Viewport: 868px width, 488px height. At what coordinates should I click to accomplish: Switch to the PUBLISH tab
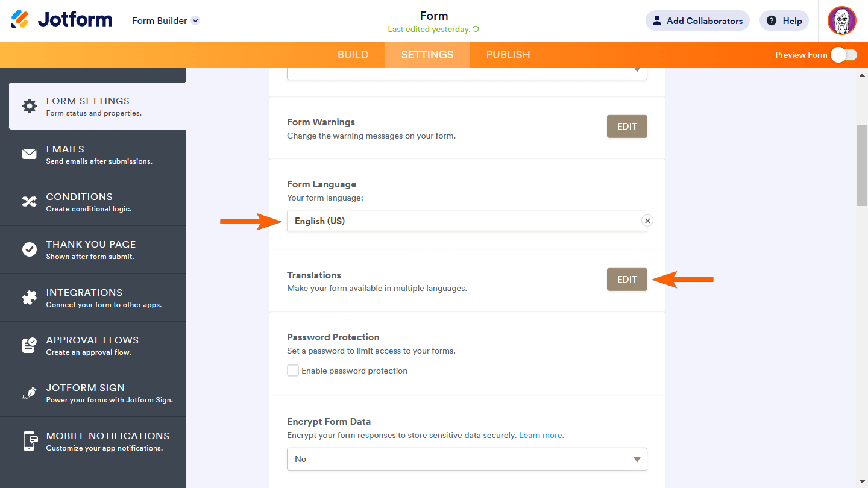508,55
